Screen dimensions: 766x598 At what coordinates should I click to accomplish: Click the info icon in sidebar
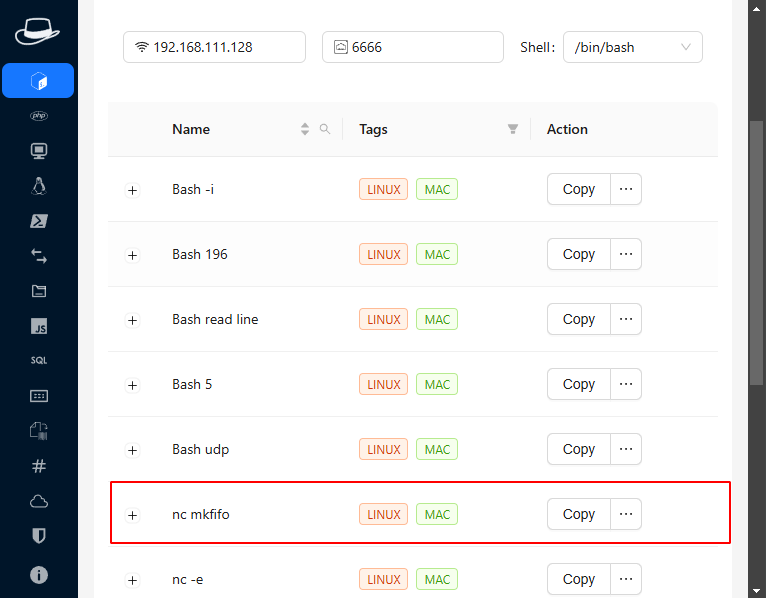(39, 575)
